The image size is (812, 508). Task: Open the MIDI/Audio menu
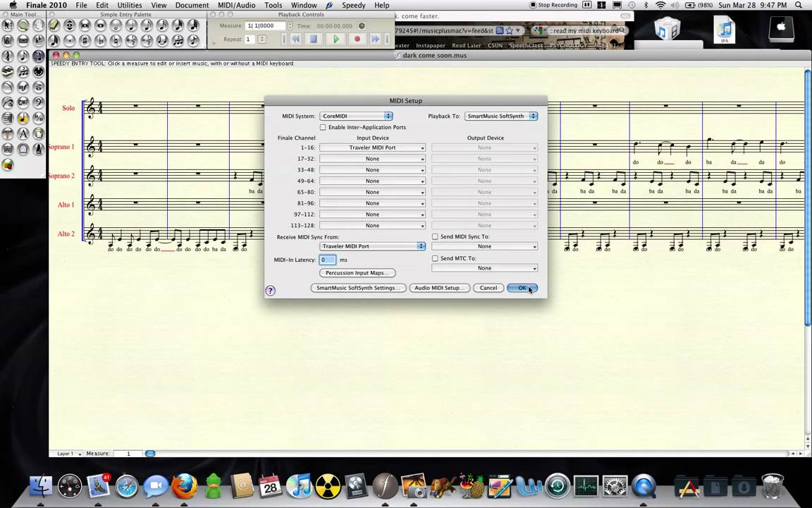coord(236,5)
